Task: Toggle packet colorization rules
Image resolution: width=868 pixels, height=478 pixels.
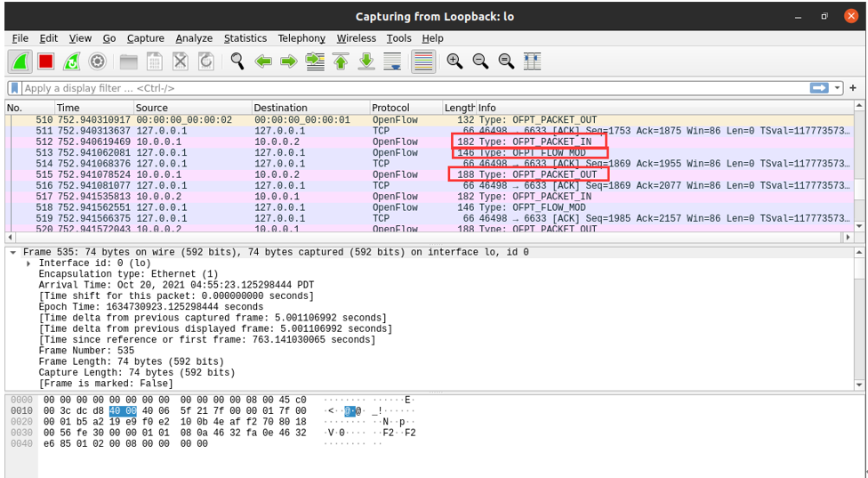Action: click(423, 61)
